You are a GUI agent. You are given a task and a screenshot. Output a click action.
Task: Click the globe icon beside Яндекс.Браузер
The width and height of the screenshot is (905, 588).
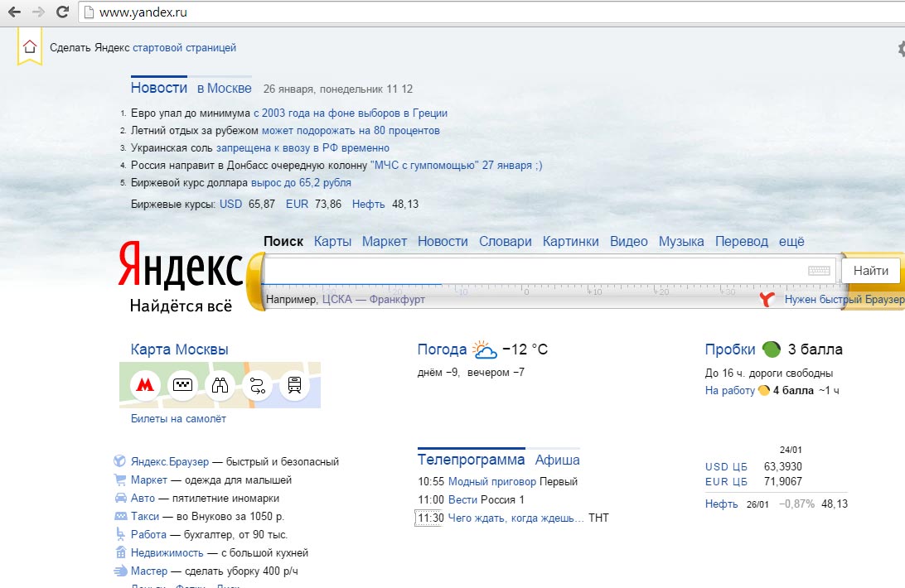[x=119, y=460]
